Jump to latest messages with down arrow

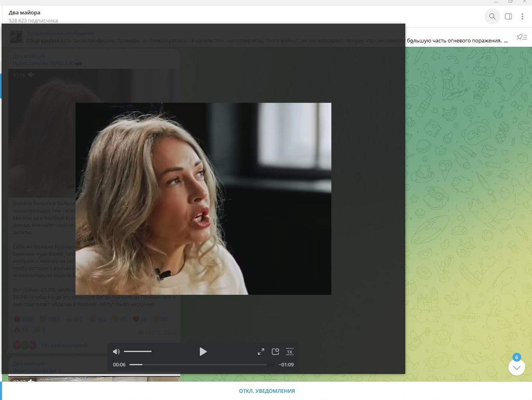point(516,368)
